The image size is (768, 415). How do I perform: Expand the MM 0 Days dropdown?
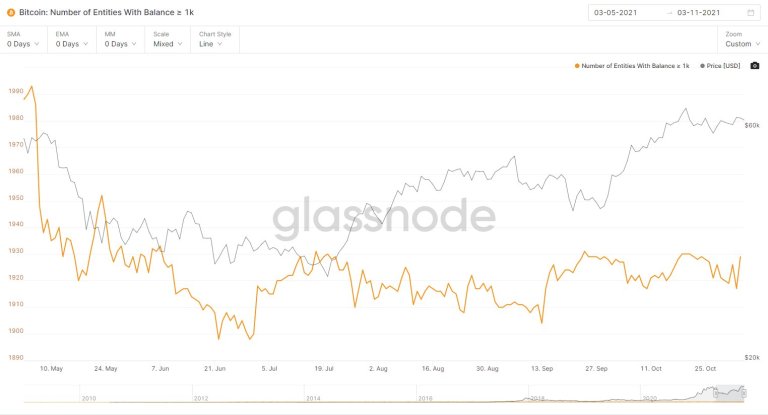pos(120,40)
